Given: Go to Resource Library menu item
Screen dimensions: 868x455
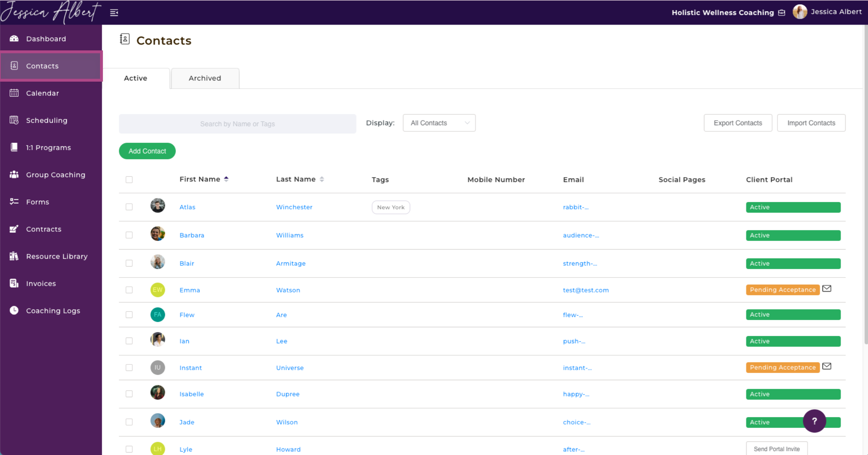Looking at the screenshot, I should [51, 256].
